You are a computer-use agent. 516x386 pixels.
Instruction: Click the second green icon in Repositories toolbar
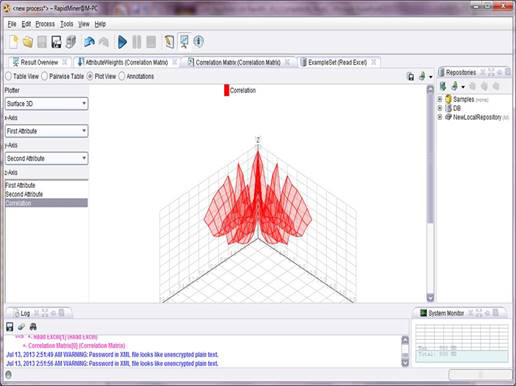tap(454, 86)
